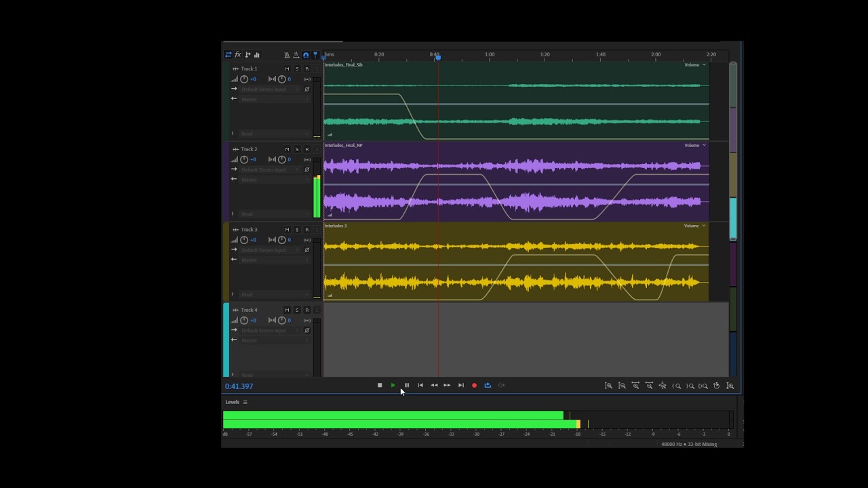
Task: Click the Rewind button
Action: point(434,385)
